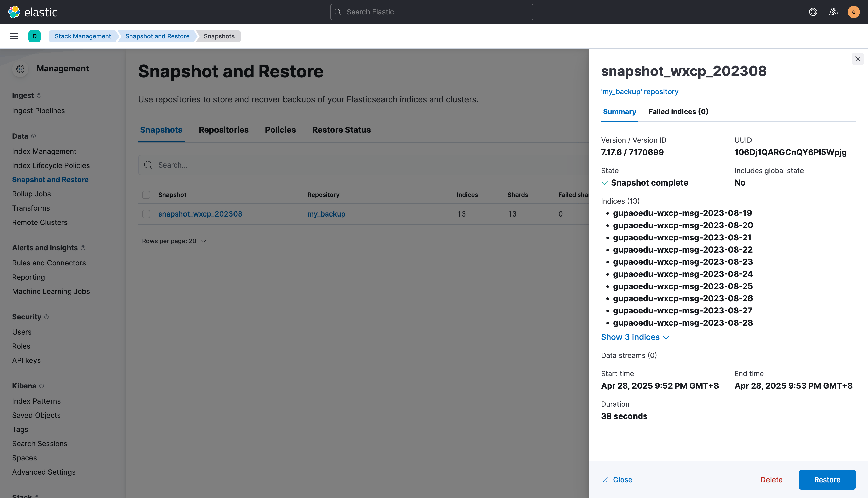Focus the Search Elastic field

432,12
